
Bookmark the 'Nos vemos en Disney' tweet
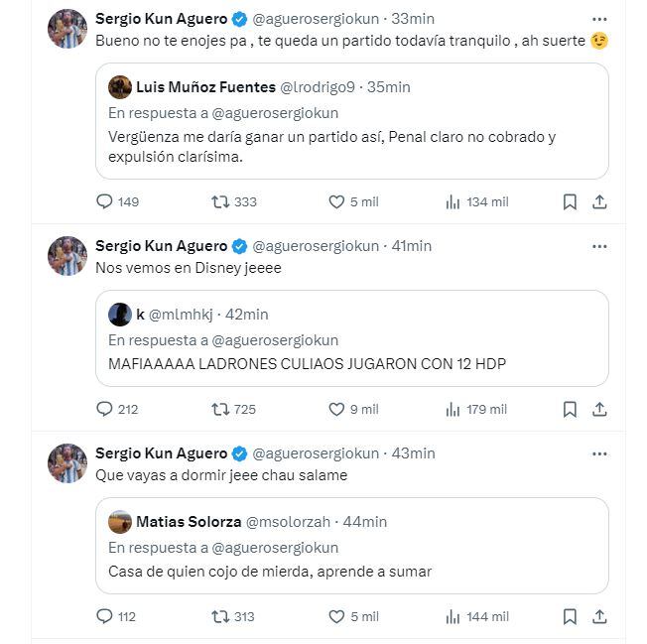coord(570,409)
